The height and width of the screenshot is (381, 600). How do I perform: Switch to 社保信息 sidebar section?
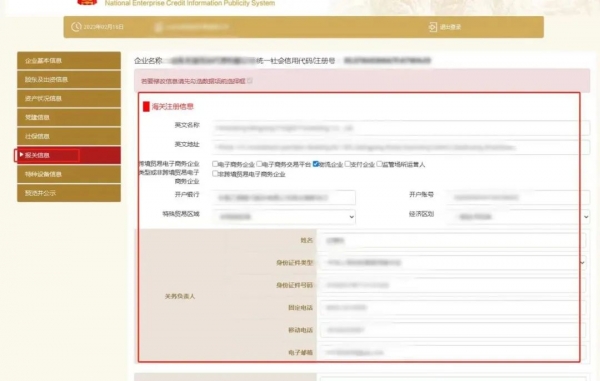click(x=69, y=136)
